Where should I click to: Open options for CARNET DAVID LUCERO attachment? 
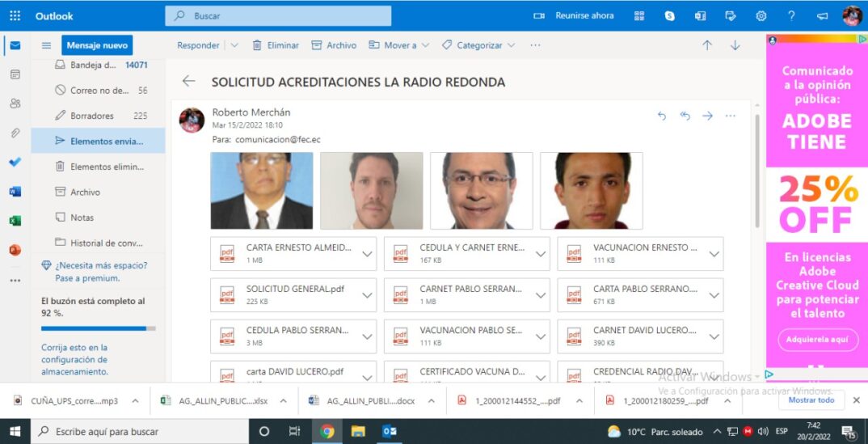tap(714, 336)
